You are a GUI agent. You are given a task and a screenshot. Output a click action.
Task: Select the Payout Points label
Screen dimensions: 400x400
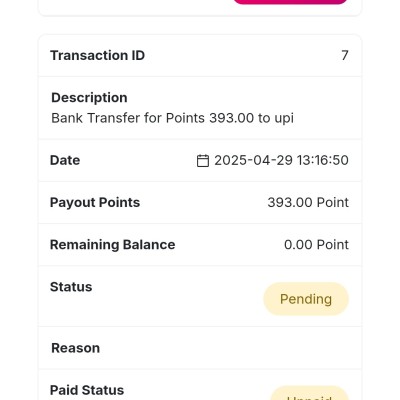[x=95, y=202]
